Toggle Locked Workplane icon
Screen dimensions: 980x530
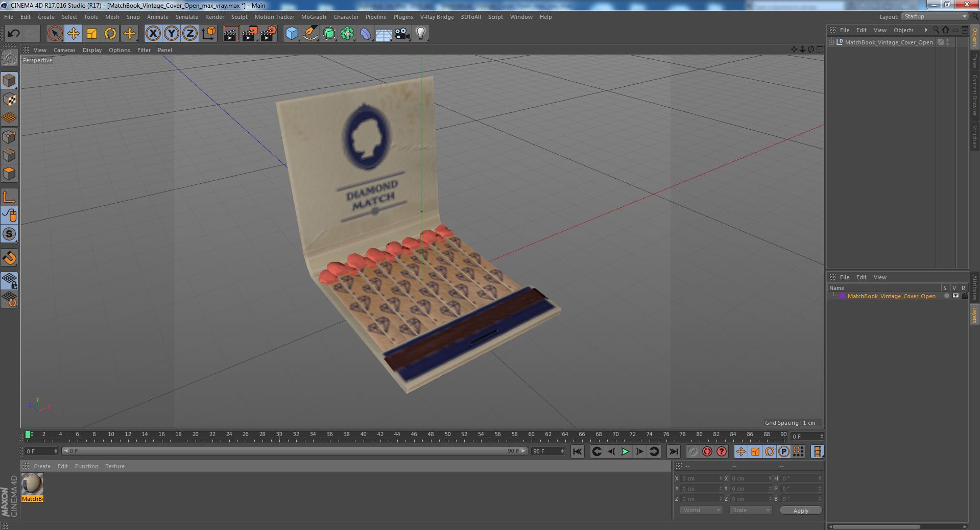[x=9, y=280]
